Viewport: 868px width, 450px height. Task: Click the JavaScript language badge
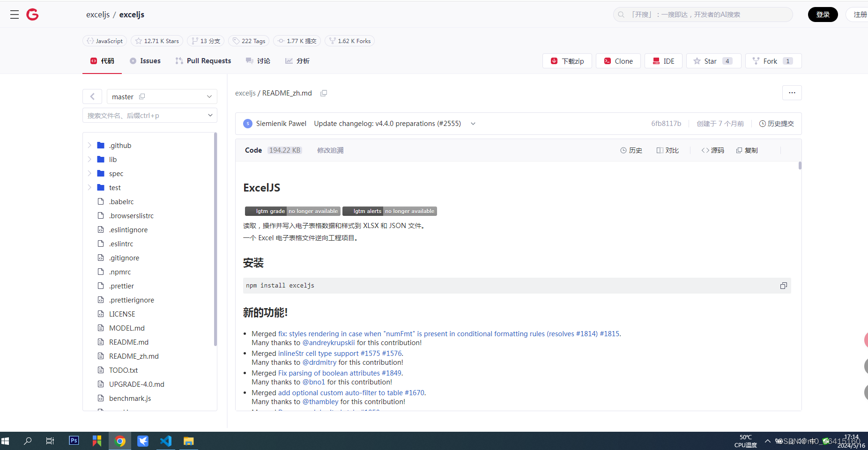(x=104, y=41)
